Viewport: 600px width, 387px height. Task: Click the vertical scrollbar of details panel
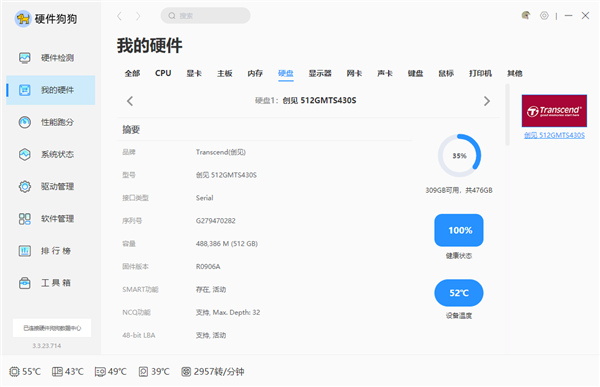pos(507,115)
